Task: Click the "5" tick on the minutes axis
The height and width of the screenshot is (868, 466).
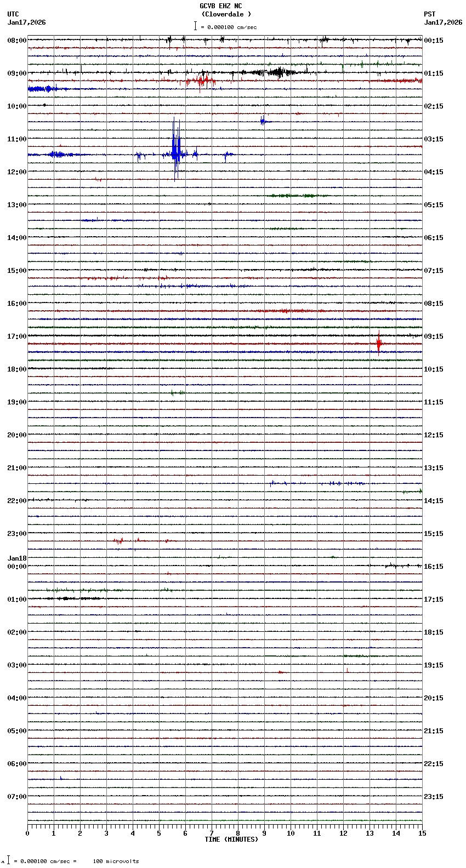Action: click(159, 833)
